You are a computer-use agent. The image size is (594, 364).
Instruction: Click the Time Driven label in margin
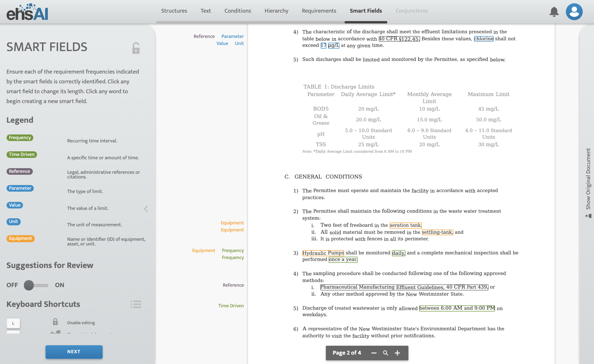point(231,305)
